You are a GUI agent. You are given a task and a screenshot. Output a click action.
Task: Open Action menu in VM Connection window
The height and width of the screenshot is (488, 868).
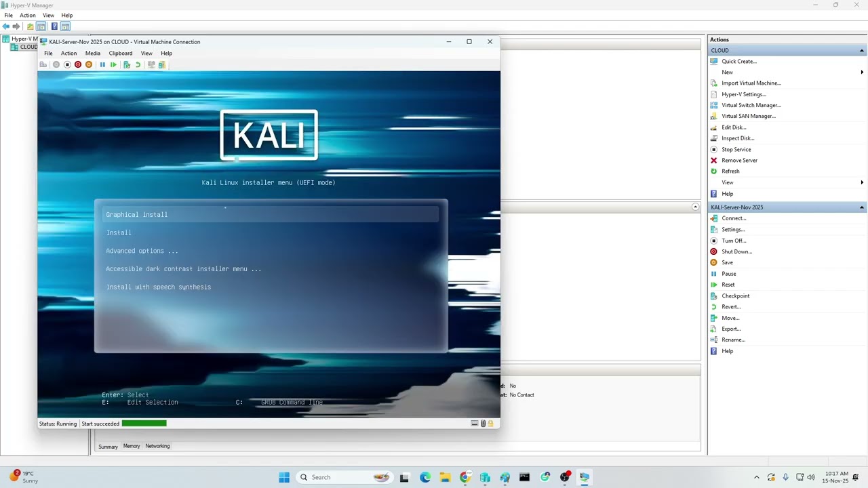coord(68,53)
